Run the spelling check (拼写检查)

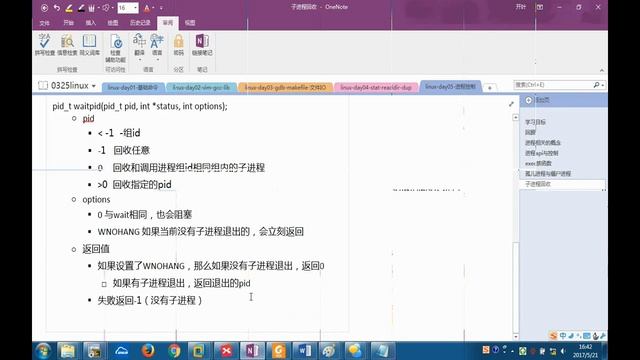(44, 45)
